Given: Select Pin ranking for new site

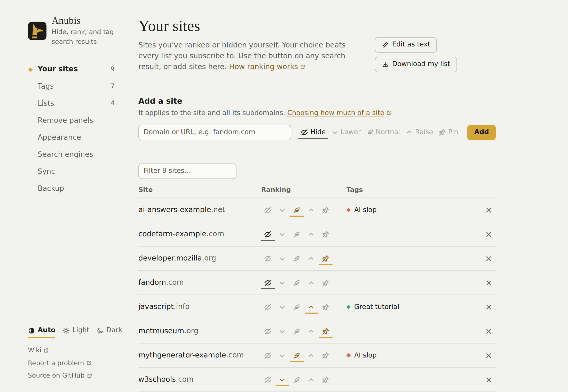Looking at the screenshot, I should [x=448, y=132].
